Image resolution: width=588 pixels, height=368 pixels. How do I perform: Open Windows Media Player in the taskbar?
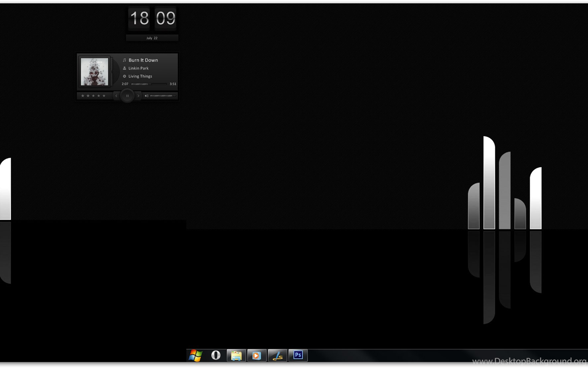click(x=257, y=355)
